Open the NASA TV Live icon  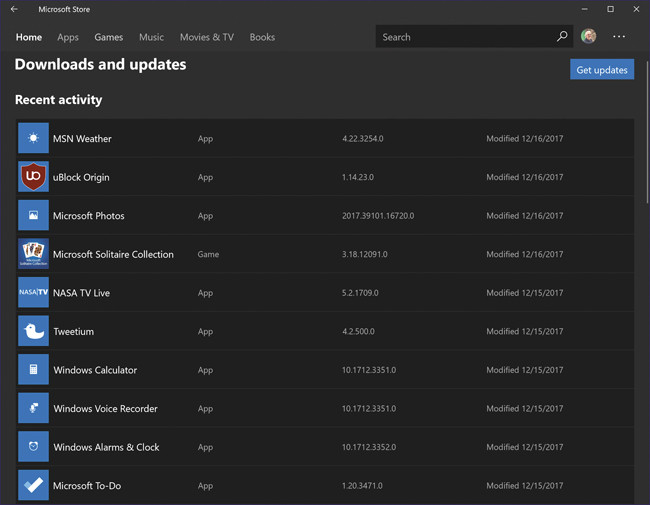tap(33, 292)
